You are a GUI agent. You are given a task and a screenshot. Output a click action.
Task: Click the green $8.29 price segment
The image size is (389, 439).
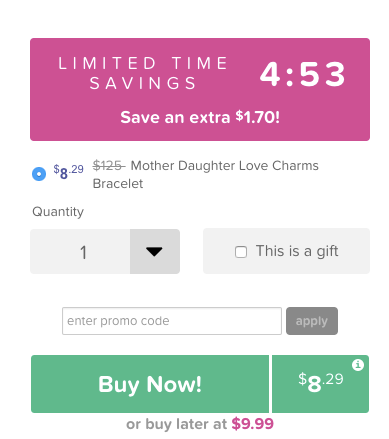point(320,384)
